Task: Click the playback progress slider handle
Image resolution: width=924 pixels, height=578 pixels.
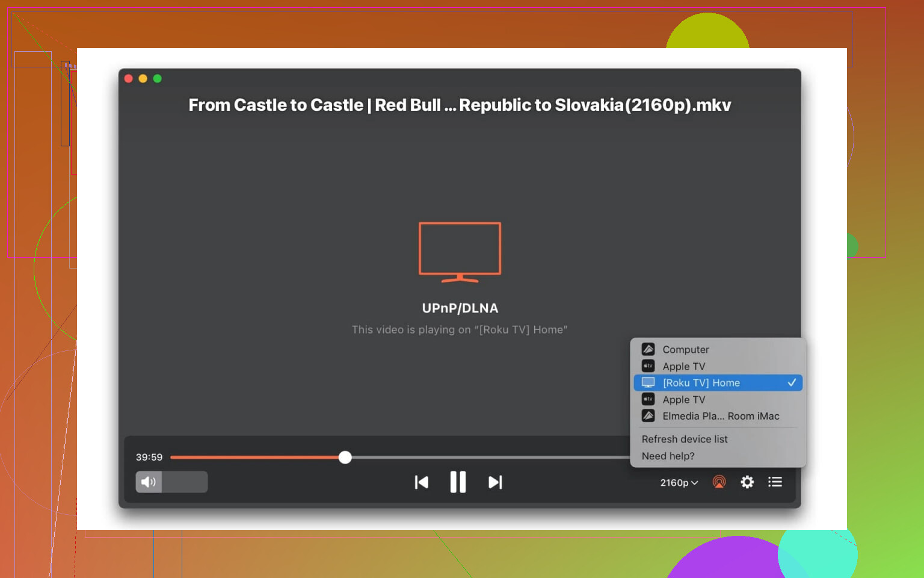Action: click(x=345, y=458)
